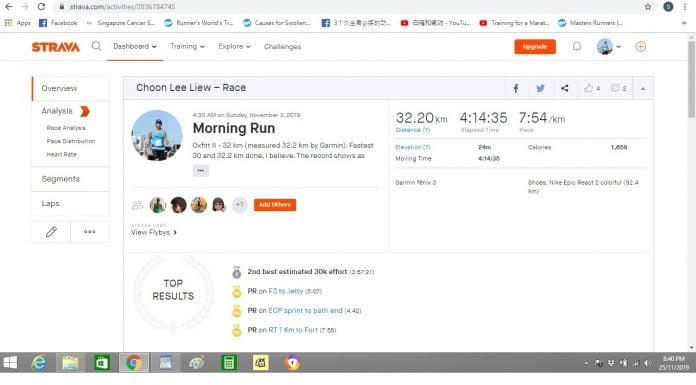Click the generic share icon
This screenshot has height=385, width=696.
[x=565, y=88]
